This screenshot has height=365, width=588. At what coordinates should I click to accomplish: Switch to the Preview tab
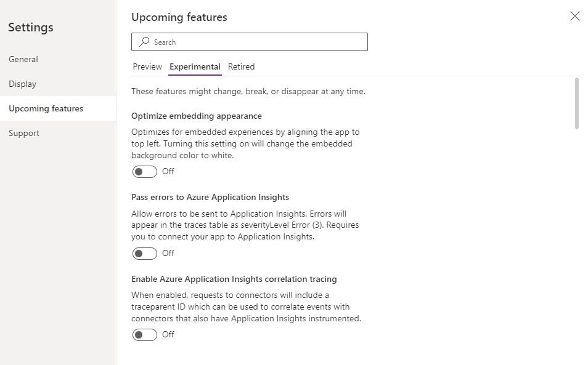147,66
